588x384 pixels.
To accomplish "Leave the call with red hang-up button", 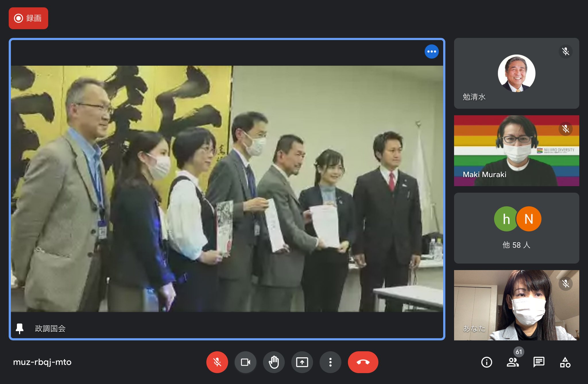I will 363,362.
